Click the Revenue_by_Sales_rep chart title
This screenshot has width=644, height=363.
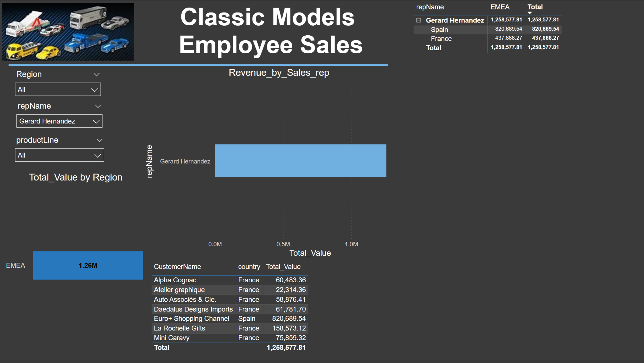pyautogui.click(x=279, y=73)
